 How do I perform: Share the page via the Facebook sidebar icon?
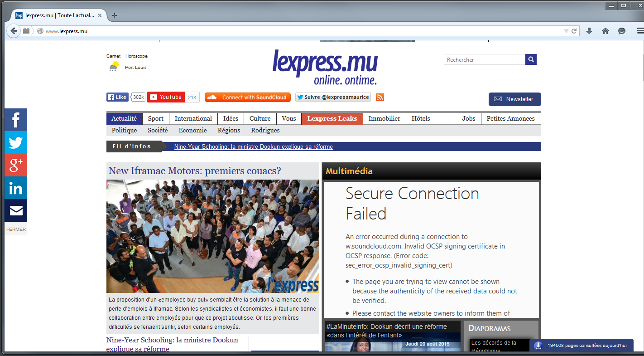[x=16, y=120]
